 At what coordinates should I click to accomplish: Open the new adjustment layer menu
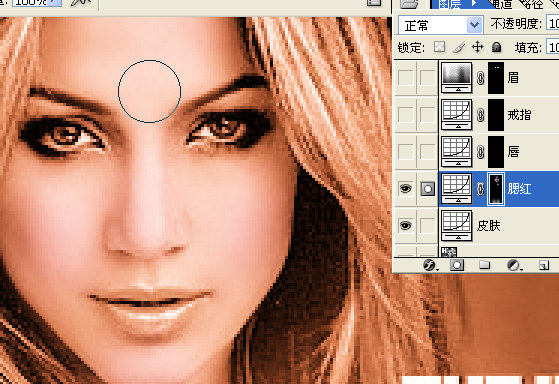tap(513, 265)
